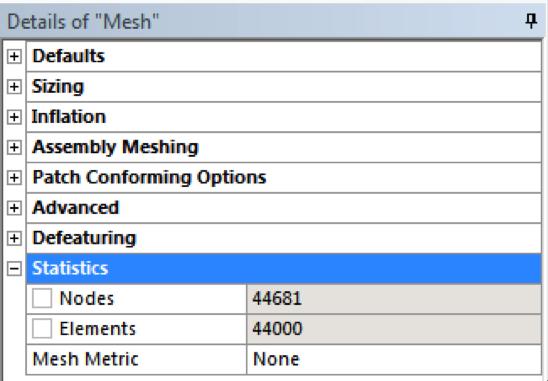Image resolution: width=548 pixels, height=381 pixels.
Task: Expand the Sizing section
Action: [x=14, y=87]
